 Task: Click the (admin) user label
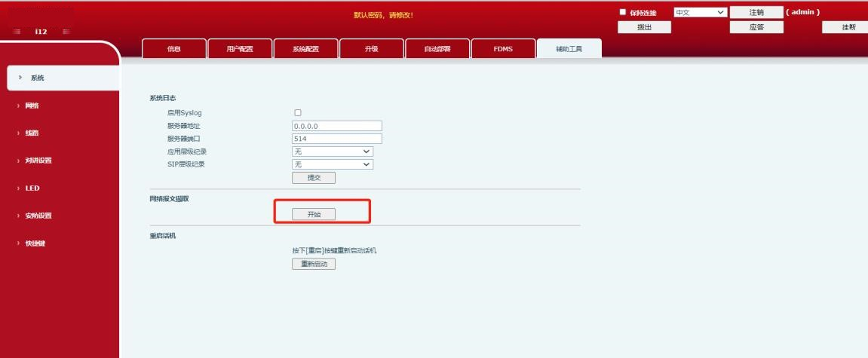point(802,12)
